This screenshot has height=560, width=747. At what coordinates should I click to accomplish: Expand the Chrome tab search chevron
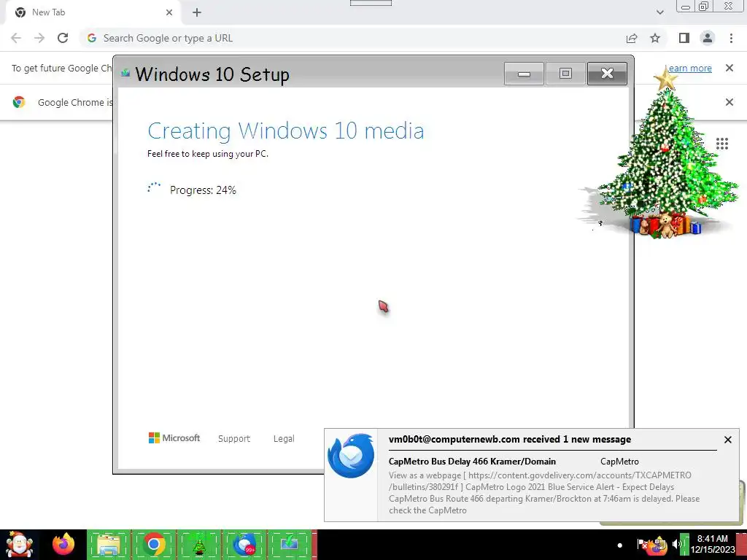(659, 12)
